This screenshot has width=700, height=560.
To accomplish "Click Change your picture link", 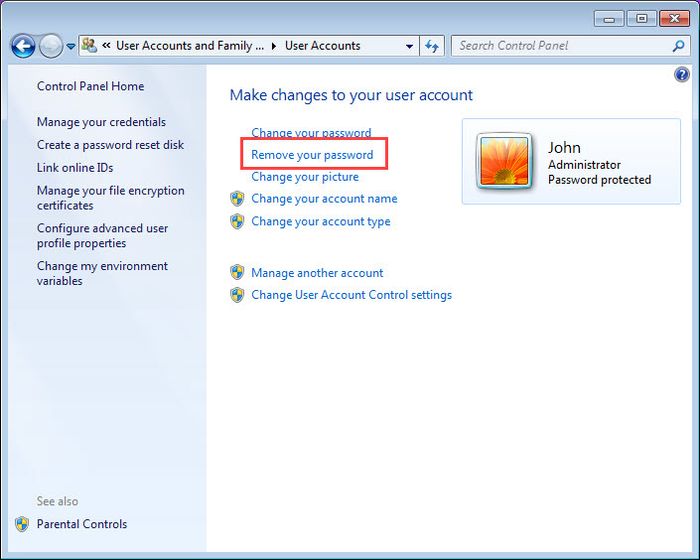I will [x=305, y=177].
